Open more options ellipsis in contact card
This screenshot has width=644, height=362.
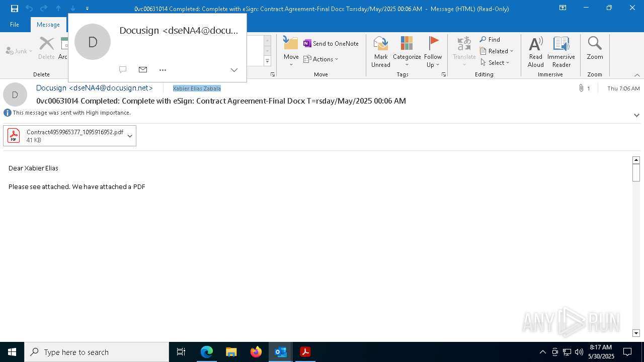click(163, 70)
